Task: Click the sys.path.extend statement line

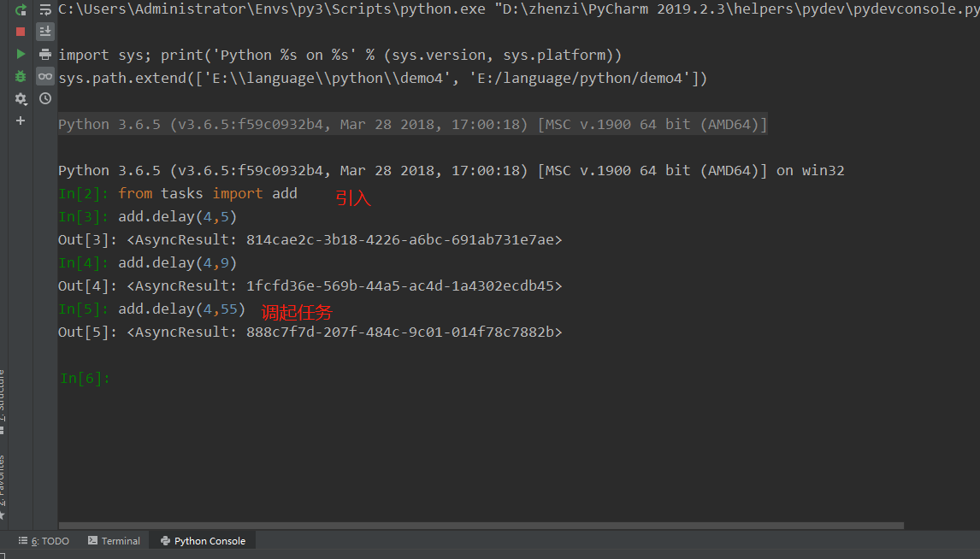Action: [382, 78]
